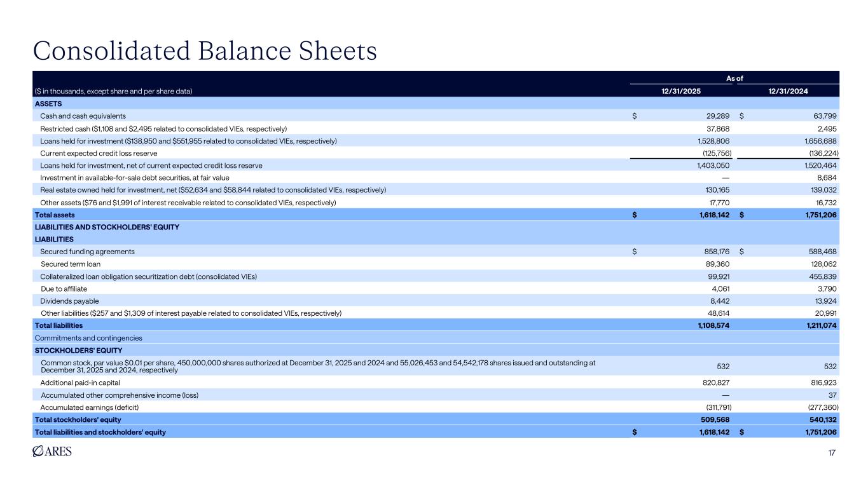Viewport: 868px width, 488px height.
Task: Click the Secured funding agreements label
Action: click(x=87, y=252)
